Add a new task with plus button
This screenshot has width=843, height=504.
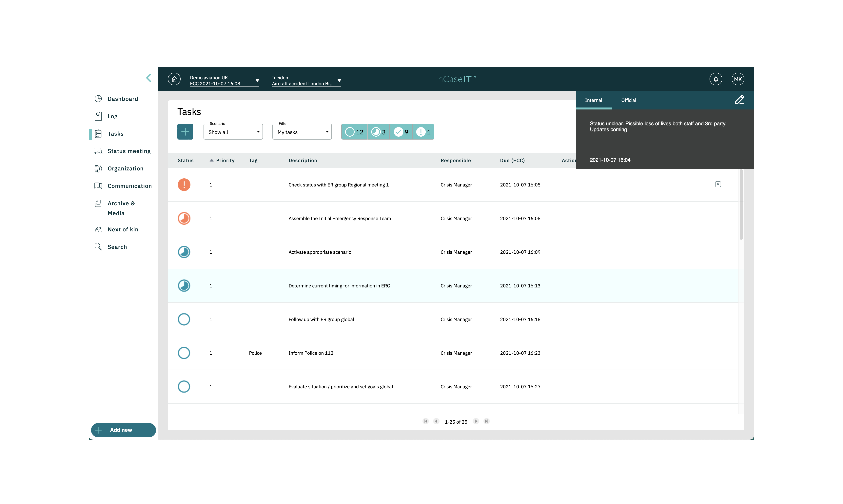pos(185,132)
